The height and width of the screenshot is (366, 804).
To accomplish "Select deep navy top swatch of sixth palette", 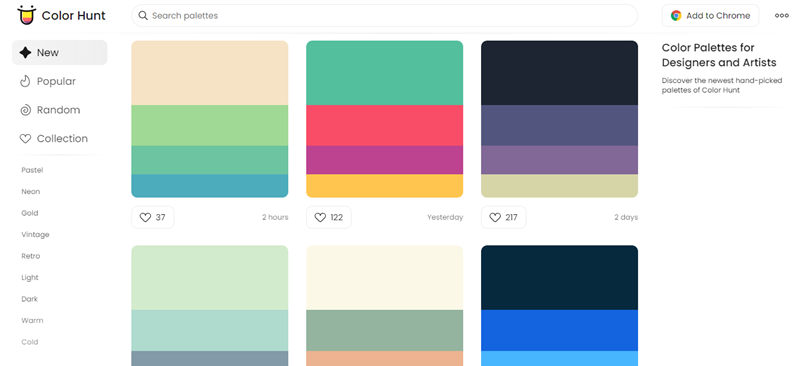I will 559,277.
